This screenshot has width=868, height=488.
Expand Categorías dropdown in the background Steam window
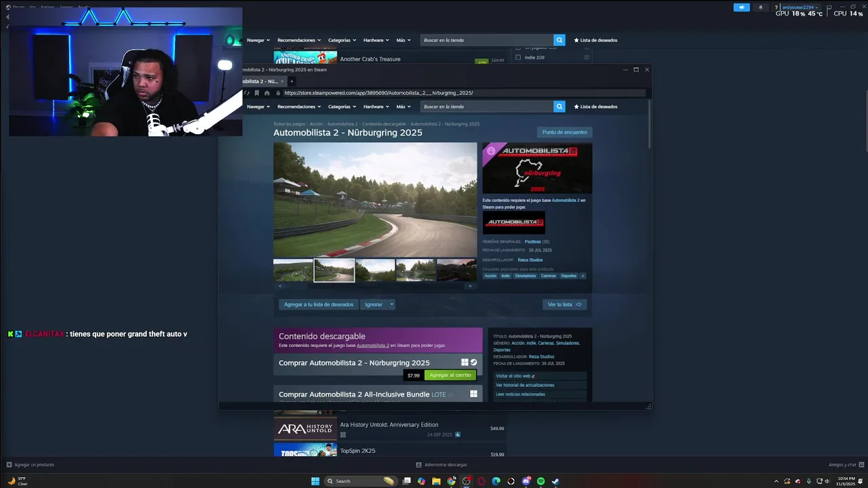[342, 40]
